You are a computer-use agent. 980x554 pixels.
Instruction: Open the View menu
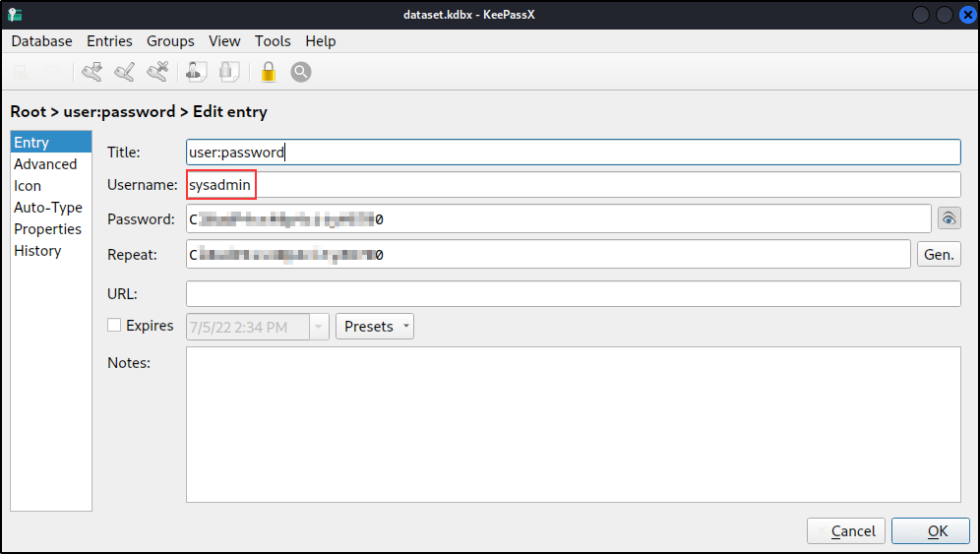224,41
